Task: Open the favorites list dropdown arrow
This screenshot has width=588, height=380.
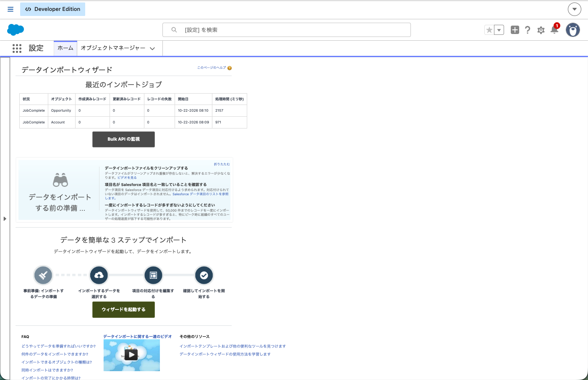Action: tap(499, 30)
